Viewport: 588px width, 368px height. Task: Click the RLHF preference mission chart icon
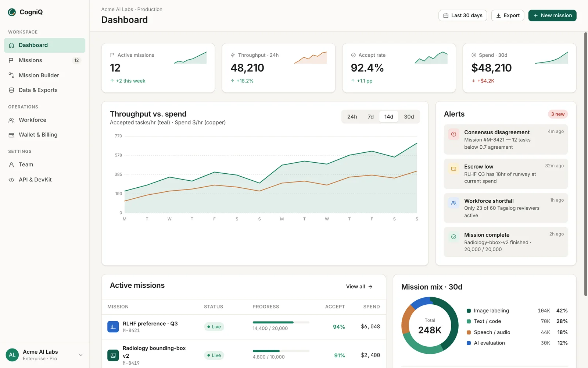113,327
